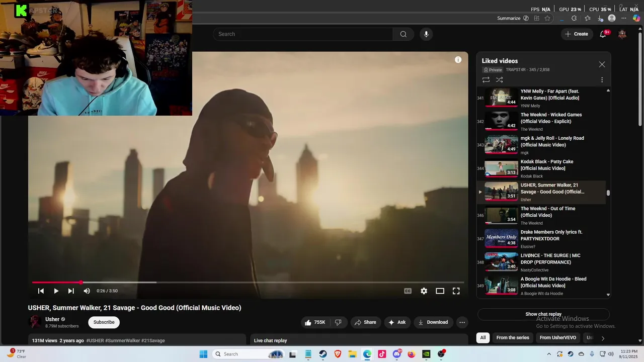Mute the video volume
The width and height of the screenshot is (644, 362).
pos(87,291)
